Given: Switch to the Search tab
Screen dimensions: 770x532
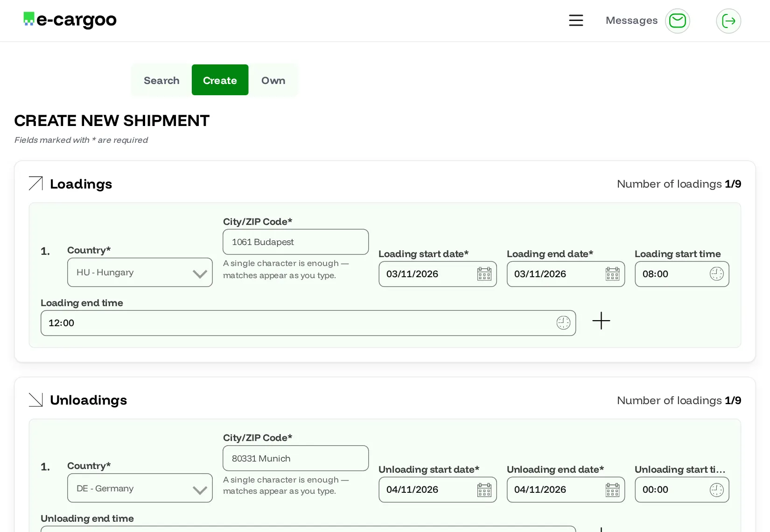Looking at the screenshot, I should [161, 80].
